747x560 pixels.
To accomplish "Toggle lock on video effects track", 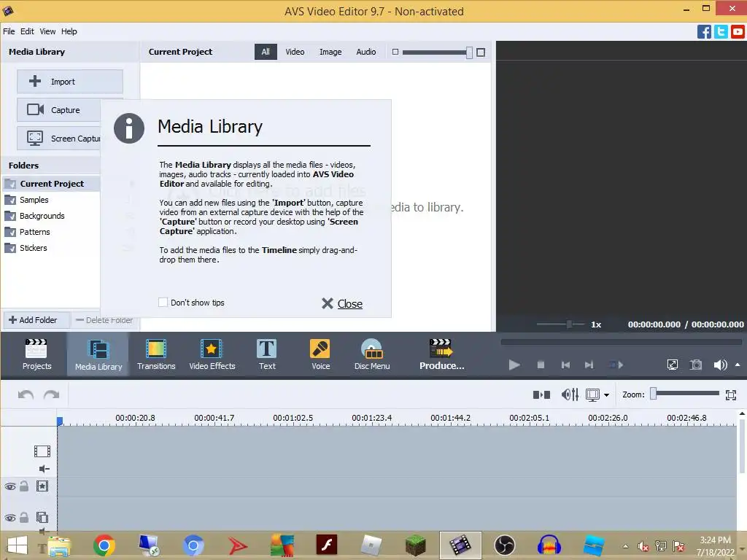I will tap(24, 486).
